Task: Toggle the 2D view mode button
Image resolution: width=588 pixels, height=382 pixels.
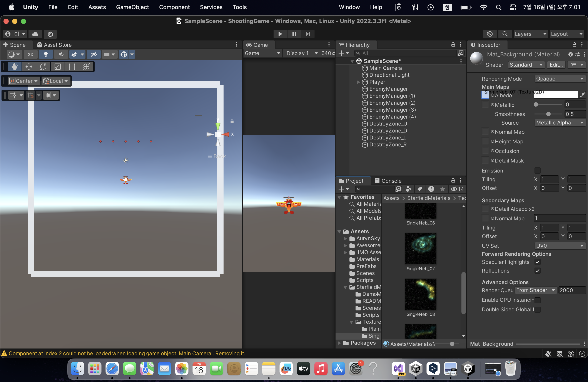Action: pyautogui.click(x=30, y=54)
